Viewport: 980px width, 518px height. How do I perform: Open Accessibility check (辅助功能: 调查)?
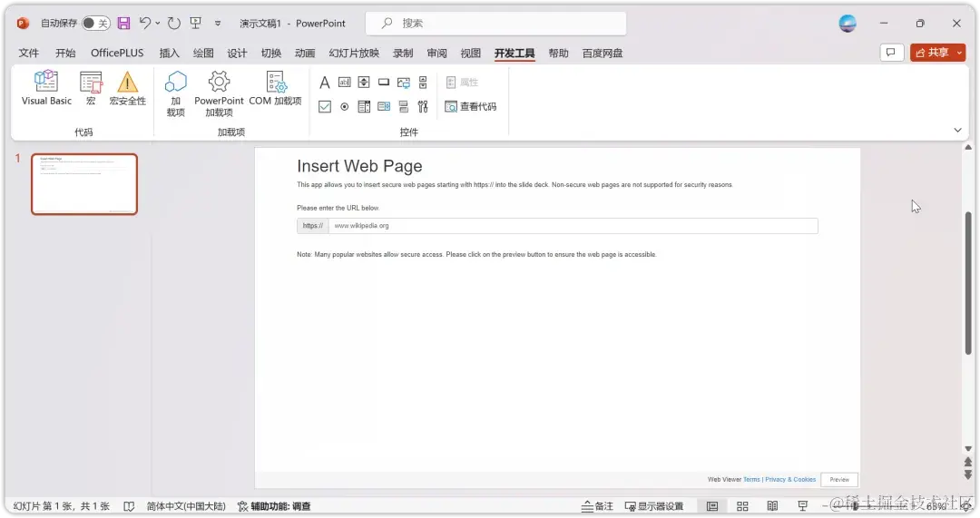pos(274,506)
